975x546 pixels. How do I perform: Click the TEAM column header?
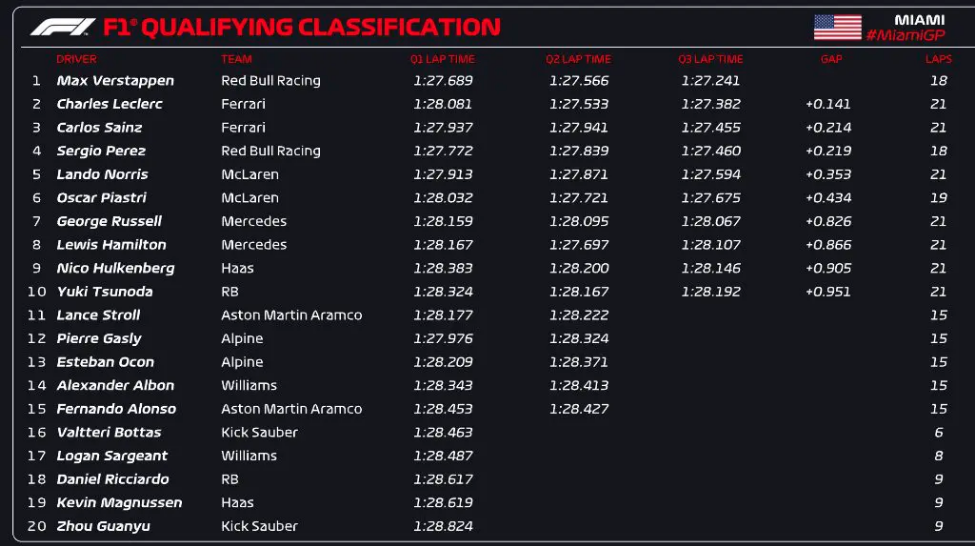[236, 59]
